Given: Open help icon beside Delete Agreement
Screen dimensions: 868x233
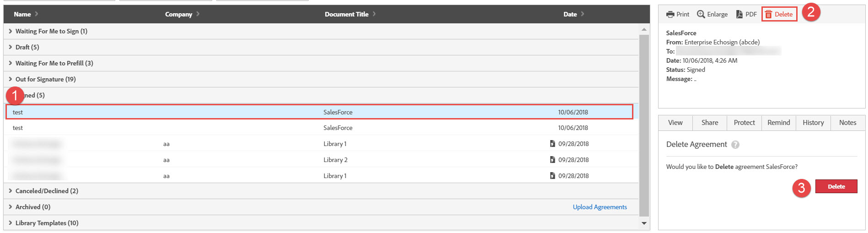Looking at the screenshot, I should click(735, 145).
